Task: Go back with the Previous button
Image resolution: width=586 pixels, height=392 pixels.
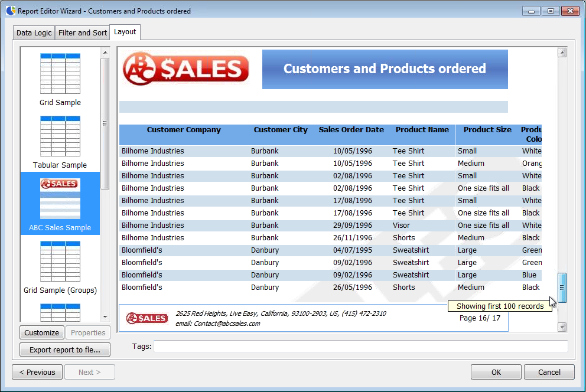Action: (x=37, y=372)
